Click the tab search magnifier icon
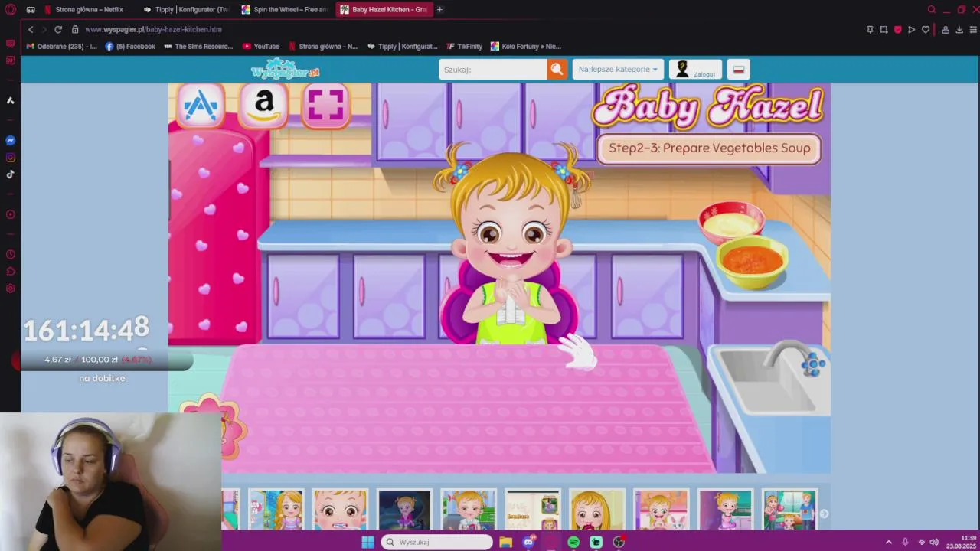980x551 pixels. tap(931, 10)
